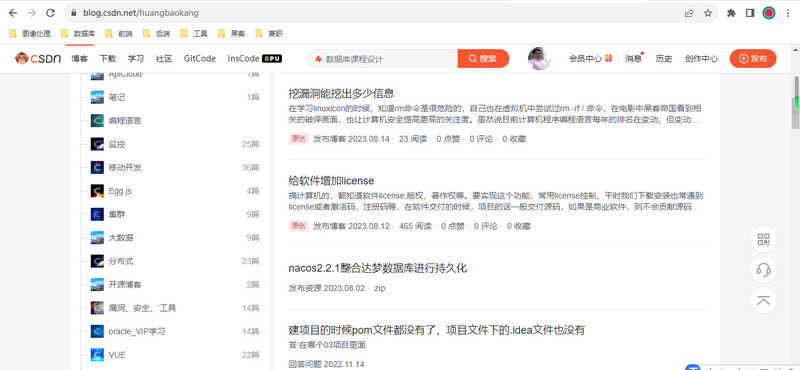
Task: Click the oracle_VIP学习 category icon
Action: point(97,331)
